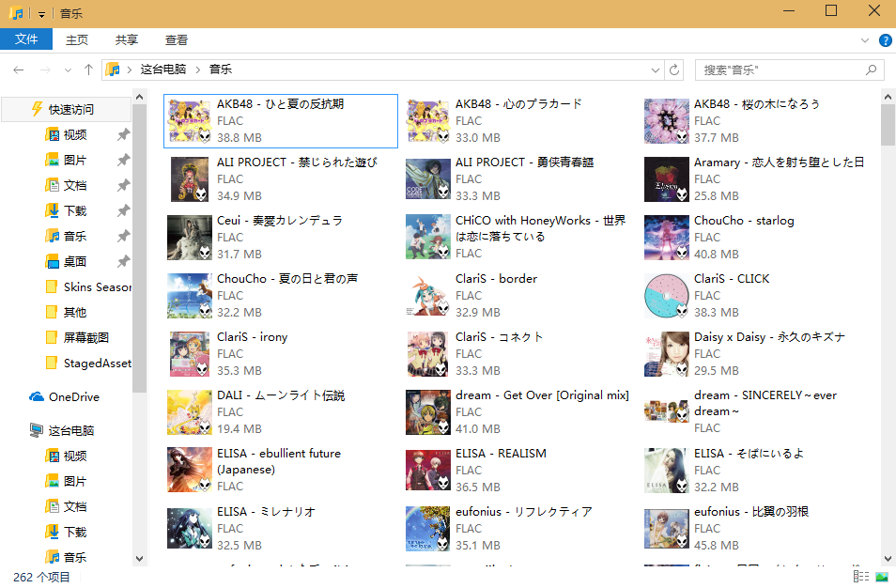Switch to details view in status bar

click(861, 576)
